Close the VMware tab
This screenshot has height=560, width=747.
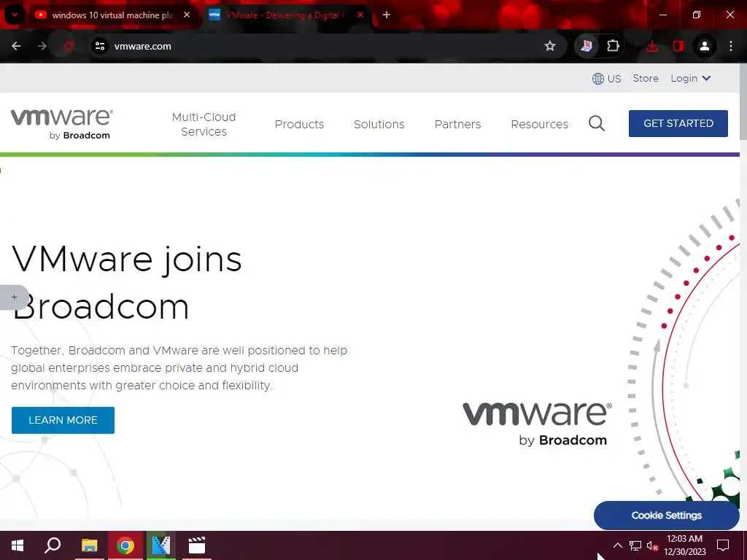pos(360,15)
